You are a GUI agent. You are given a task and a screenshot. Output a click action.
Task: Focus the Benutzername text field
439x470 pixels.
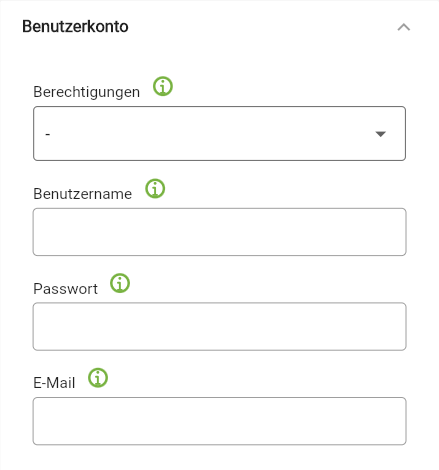[219, 232]
